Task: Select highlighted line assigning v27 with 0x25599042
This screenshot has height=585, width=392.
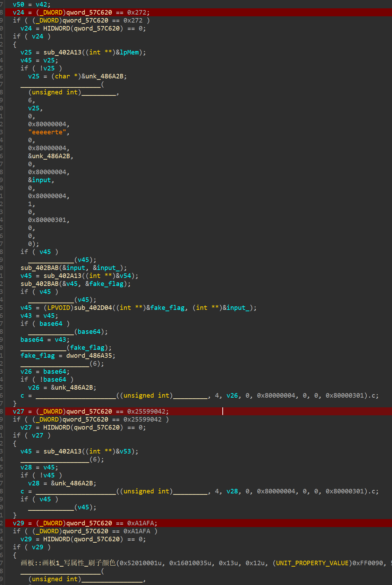Action: pos(196,412)
